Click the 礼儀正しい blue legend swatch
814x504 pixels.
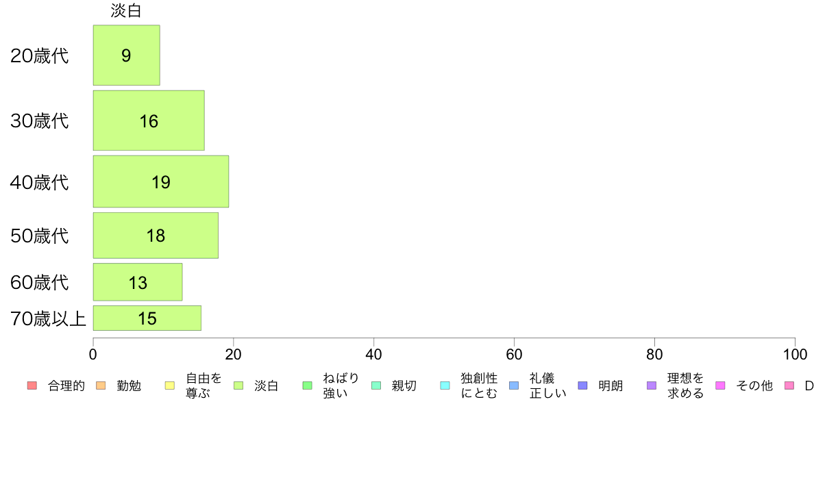tap(514, 386)
